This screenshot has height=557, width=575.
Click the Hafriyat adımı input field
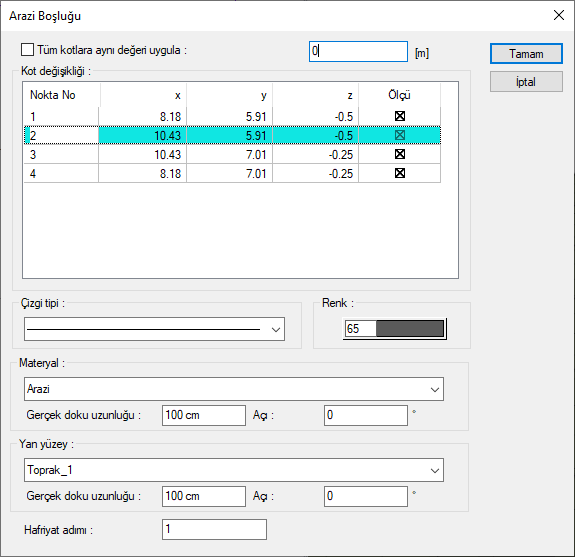point(214,529)
